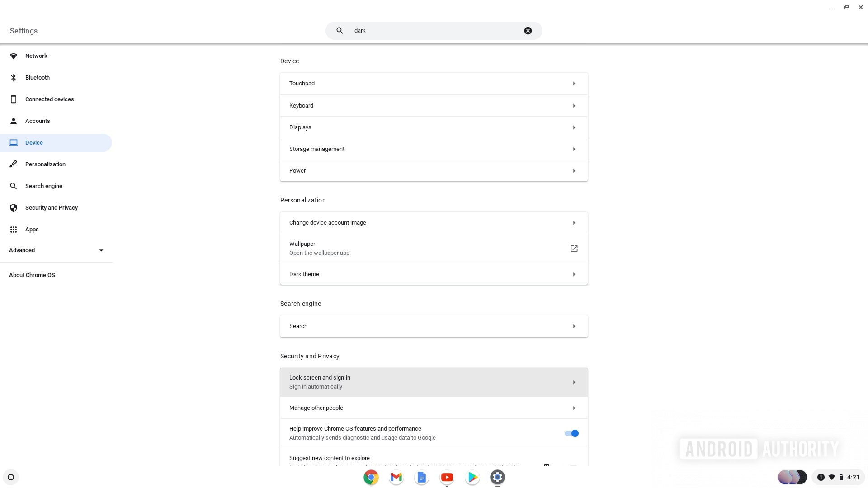Expand the Displays settings arrow
868x488 pixels.
[x=574, y=127]
